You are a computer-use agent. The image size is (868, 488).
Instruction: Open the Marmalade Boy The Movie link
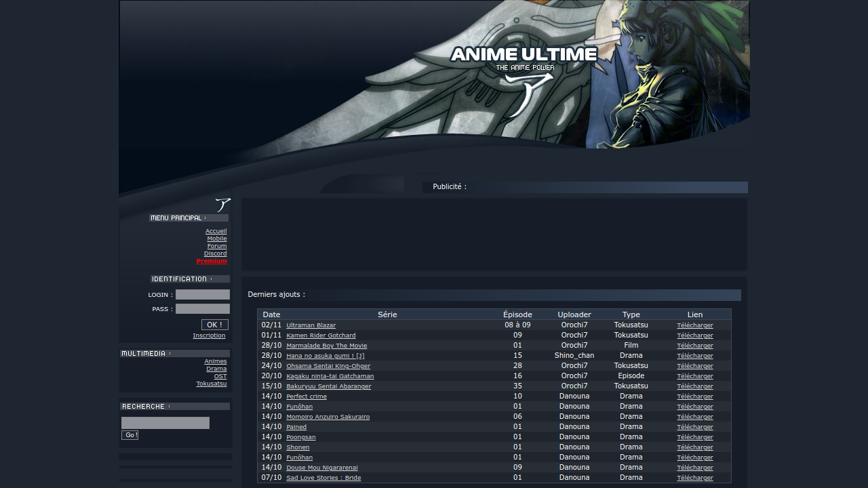click(327, 346)
